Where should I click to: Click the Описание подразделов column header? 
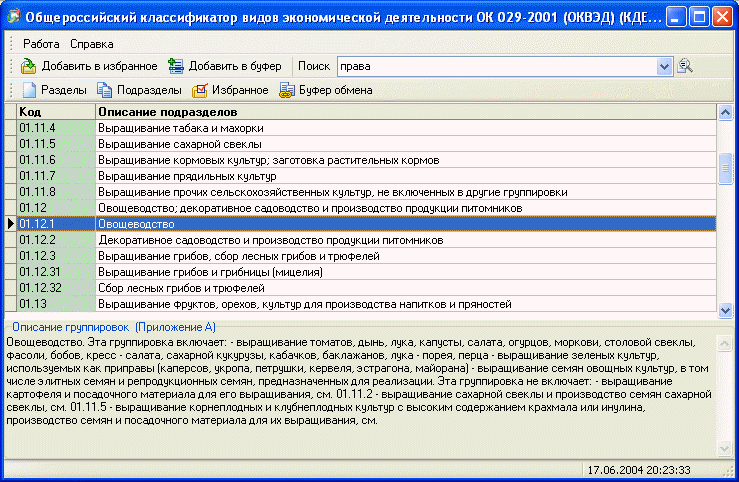click(406, 112)
